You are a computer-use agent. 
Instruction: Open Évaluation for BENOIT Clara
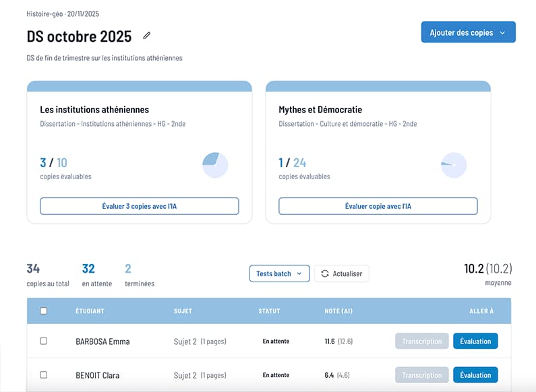(x=475, y=375)
